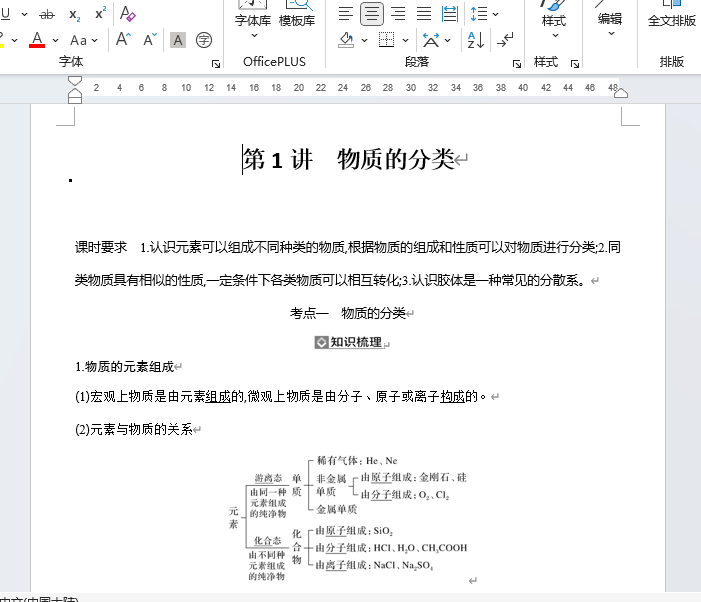This screenshot has width=701, height=602.
Task: Click document title 第1讲 物质的分类
Action: pyautogui.click(x=349, y=160)
